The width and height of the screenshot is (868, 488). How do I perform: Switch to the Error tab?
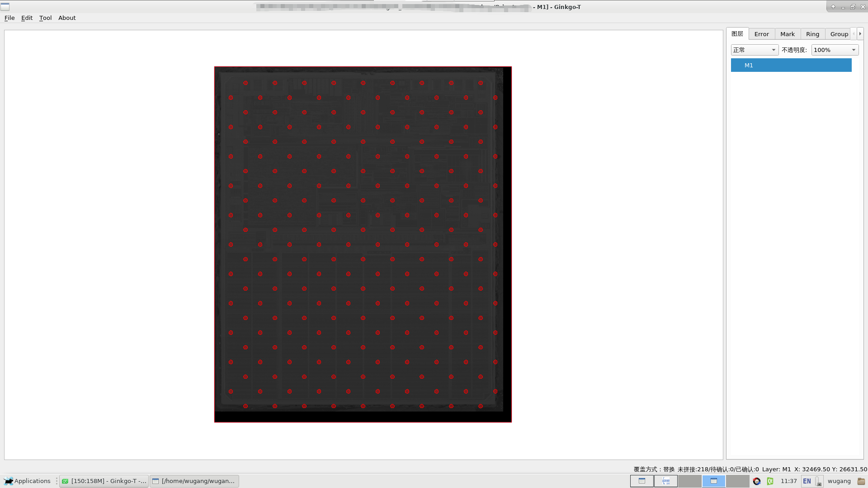click(x=761, y=34)
